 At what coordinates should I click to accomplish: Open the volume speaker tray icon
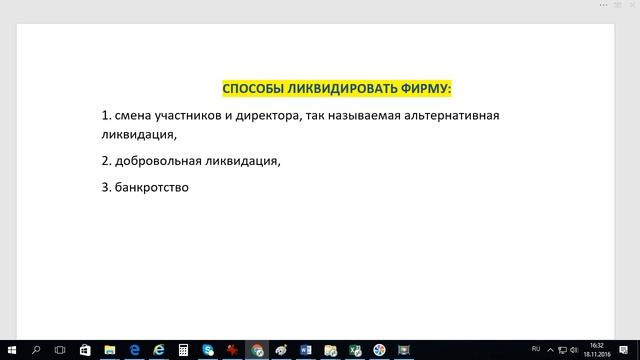[574, 350]
